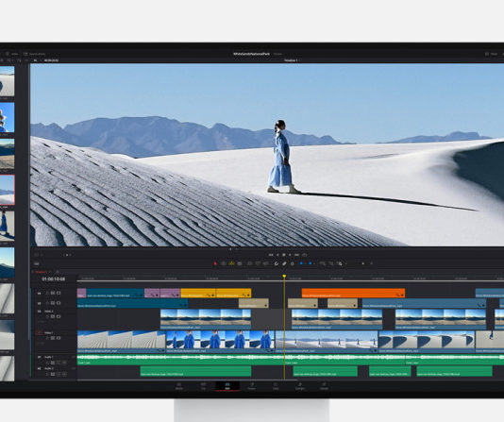Click the Insert Clip toolbar icon

pos(250,263)
